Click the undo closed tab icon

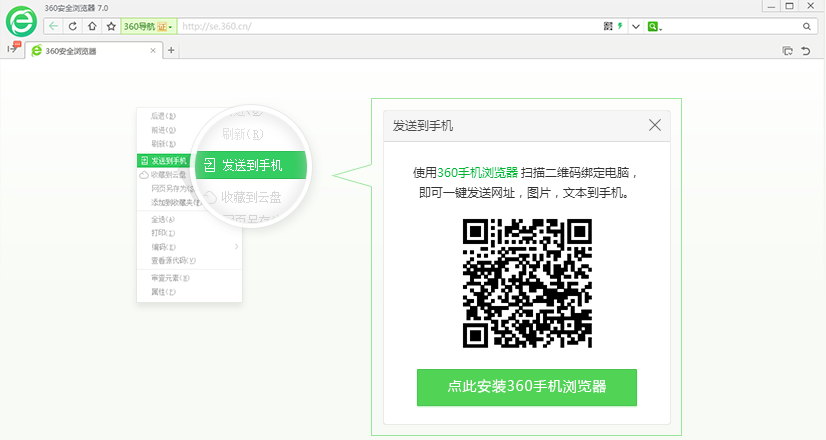tap(806, 50)
